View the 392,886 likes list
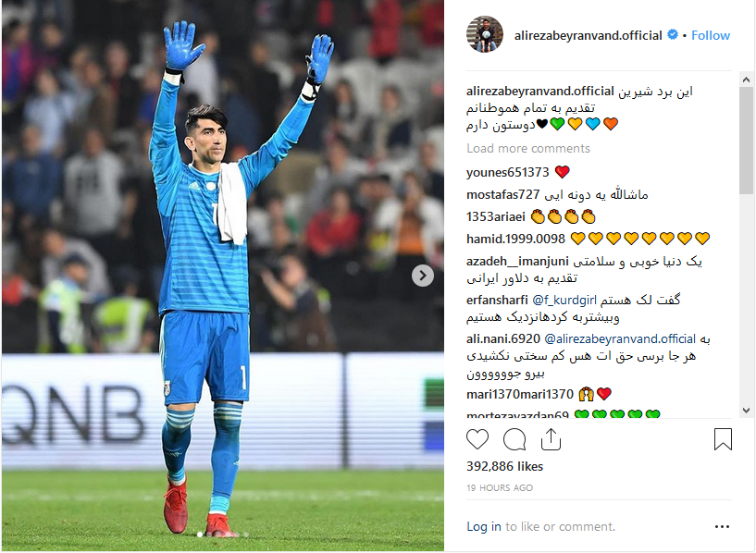The height and width of the screenshot is (553, 756). click(504, 466)
